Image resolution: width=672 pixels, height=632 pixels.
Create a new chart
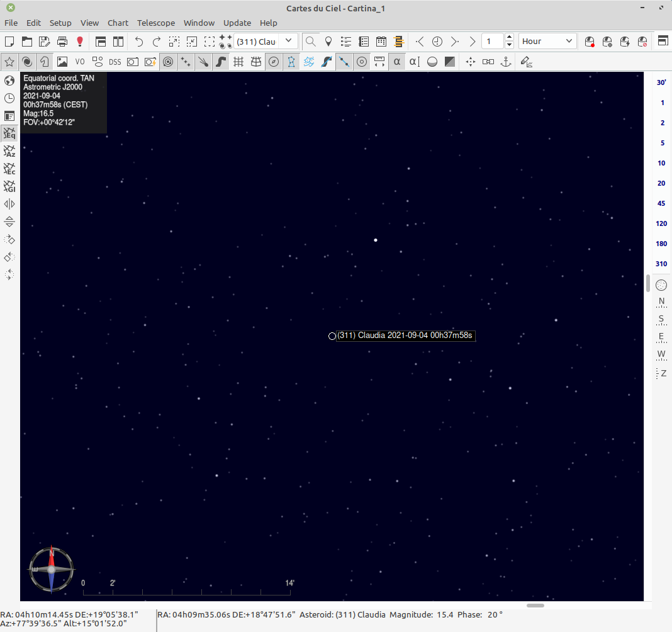click(x=9, y=42)
